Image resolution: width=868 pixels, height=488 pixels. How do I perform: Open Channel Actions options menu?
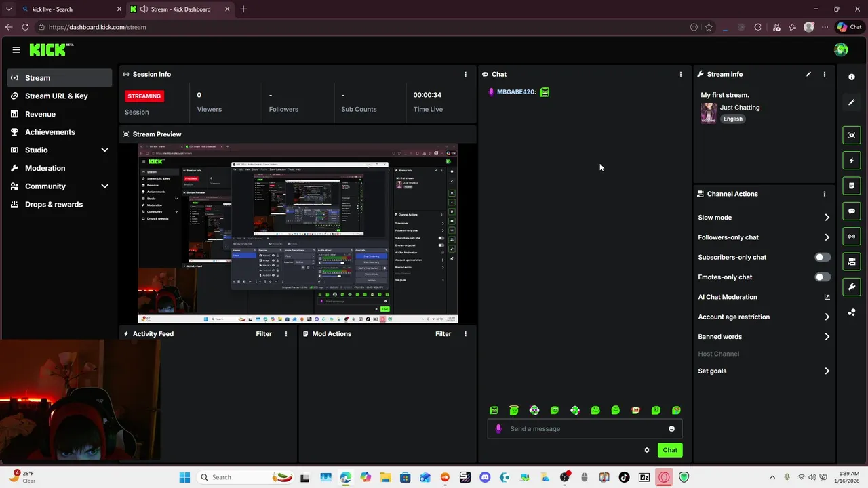(825, 194)
